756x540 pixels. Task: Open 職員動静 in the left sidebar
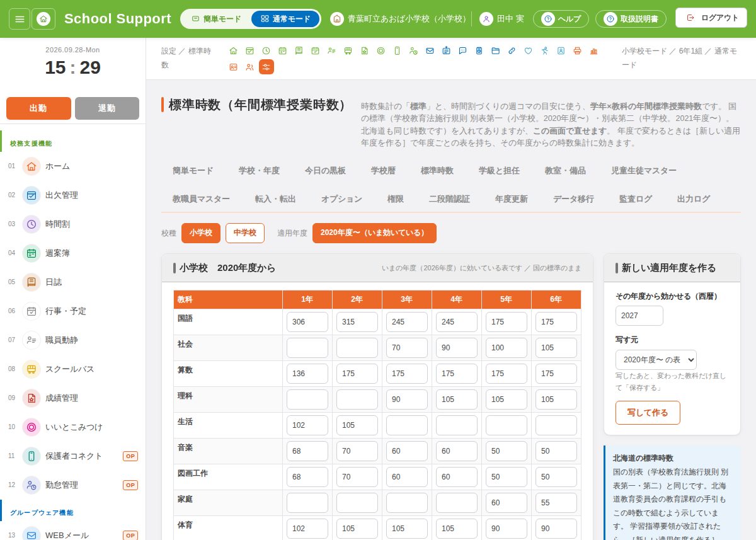tap(73, 340)
